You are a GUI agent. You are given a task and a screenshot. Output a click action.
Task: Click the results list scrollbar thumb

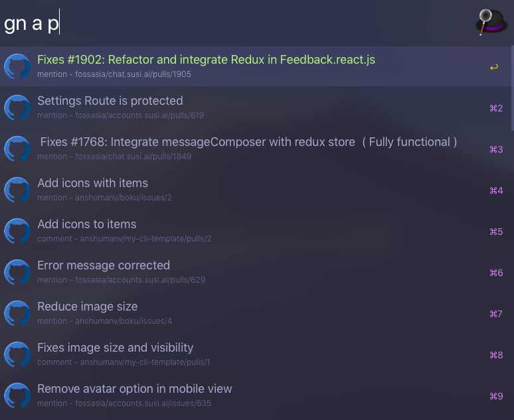pos(513,88)
